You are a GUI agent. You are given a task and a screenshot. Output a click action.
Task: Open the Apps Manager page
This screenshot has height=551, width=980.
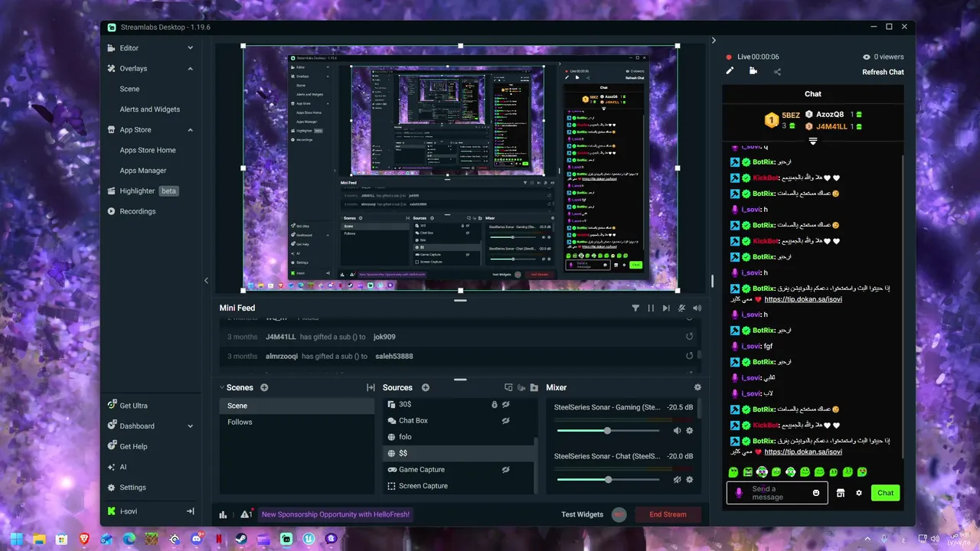pyautogui.click(x=142, y=171)
